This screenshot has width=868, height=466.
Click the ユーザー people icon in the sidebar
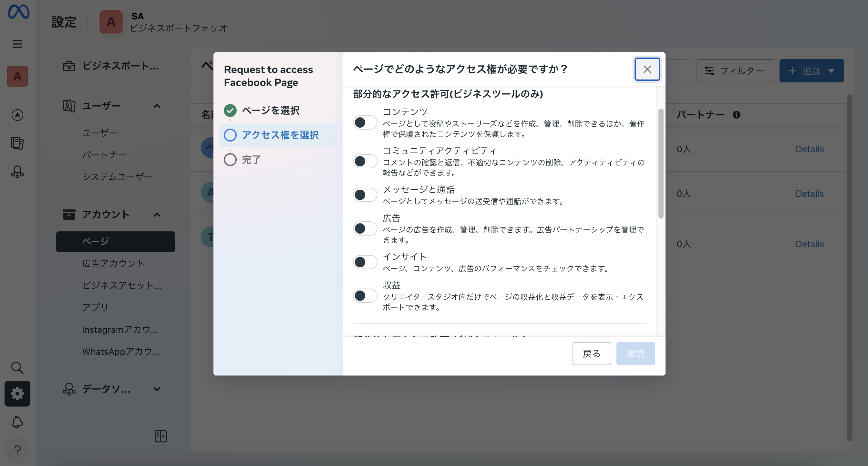pyautogui.click(x=69, y=106)
